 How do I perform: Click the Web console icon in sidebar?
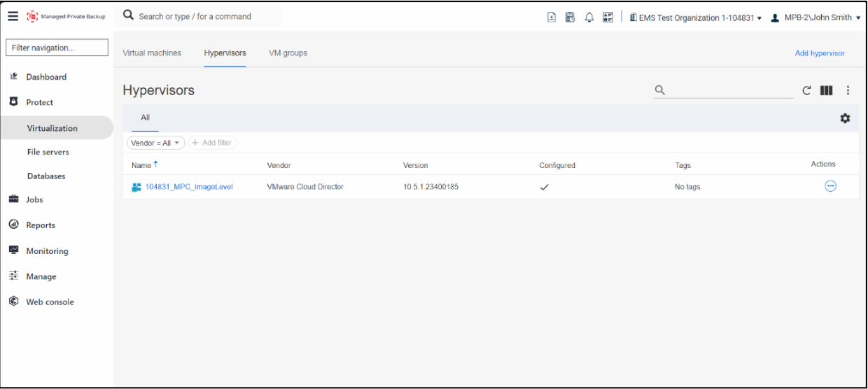(x=13, y=302)
